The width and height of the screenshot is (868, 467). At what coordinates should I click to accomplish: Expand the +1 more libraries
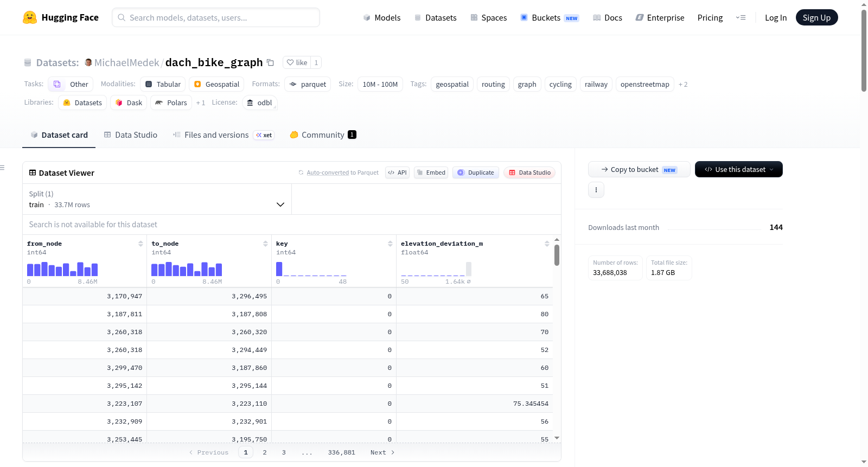(x=201, y=103)
